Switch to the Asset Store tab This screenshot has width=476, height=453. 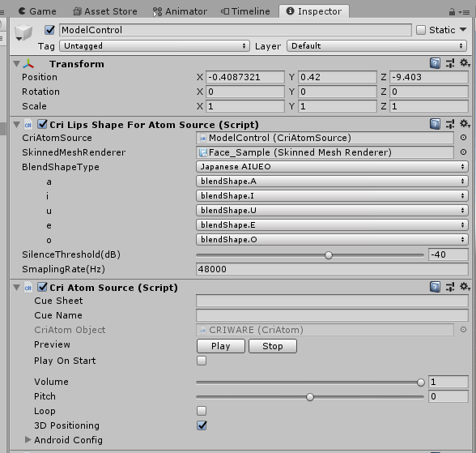coord(105,11)
